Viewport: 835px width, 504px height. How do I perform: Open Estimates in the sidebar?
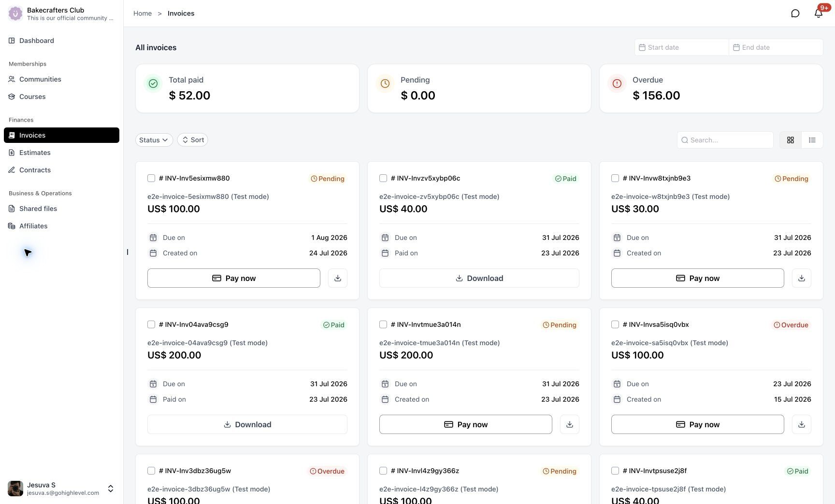(61, 153)
